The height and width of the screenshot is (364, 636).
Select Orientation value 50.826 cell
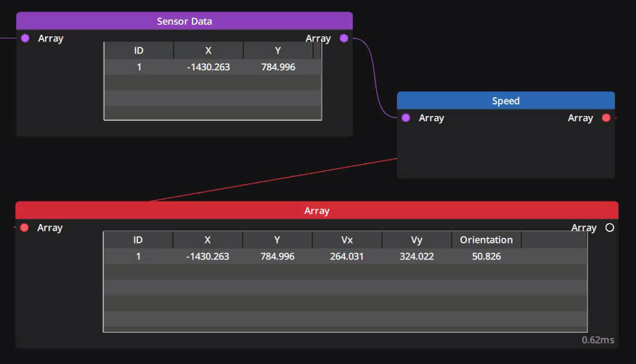tap(486, 257)
